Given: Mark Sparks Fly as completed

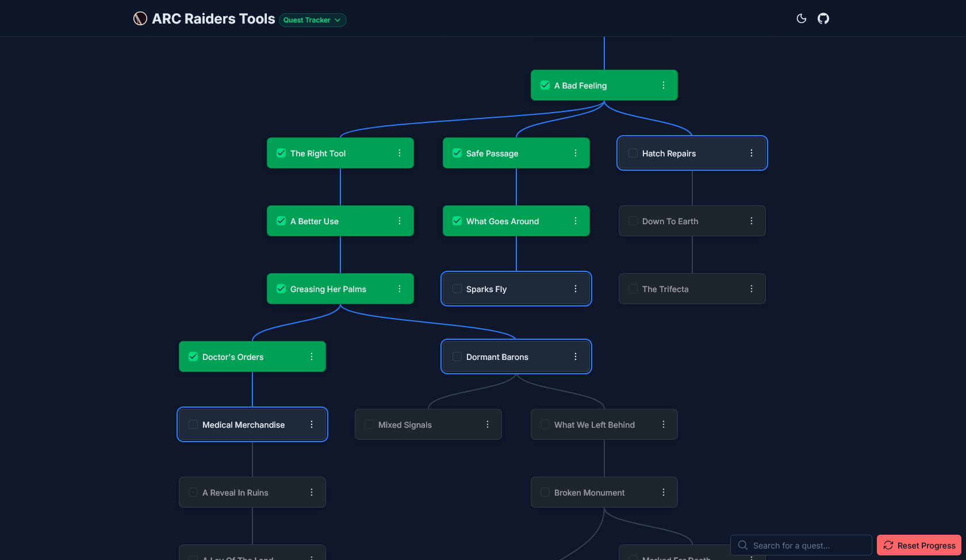Looking at the screenshot, I should 457,289.
